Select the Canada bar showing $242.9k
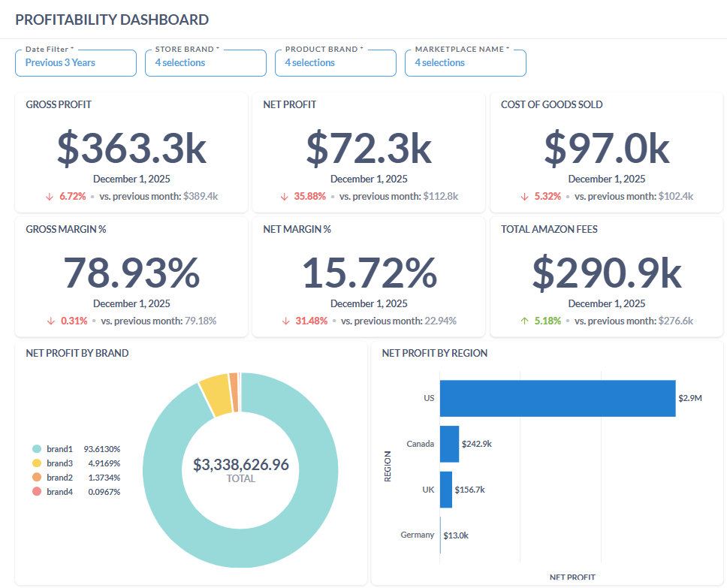 (x=449, y=444)
